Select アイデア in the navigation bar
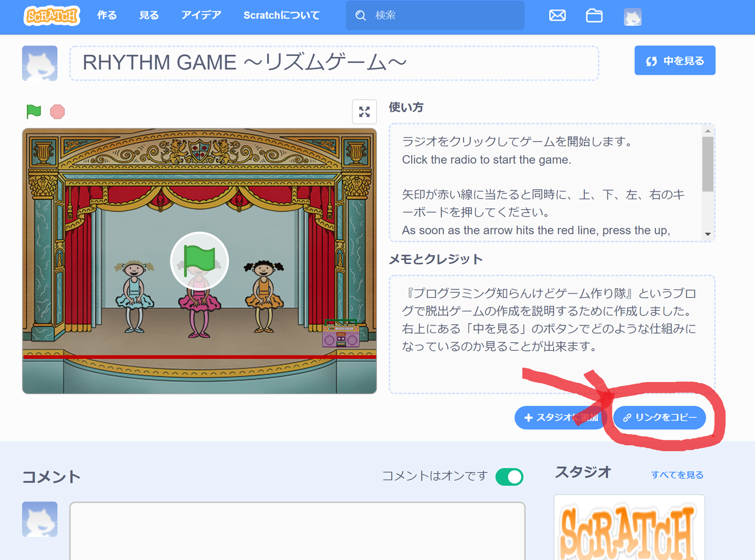 201,16
